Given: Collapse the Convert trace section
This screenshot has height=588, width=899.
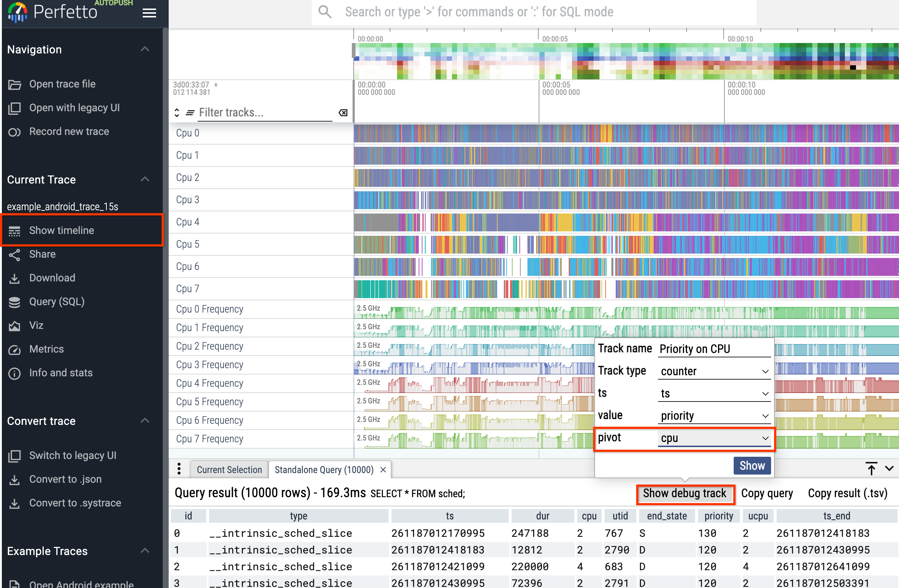Looking at the screenshot, I should (x=145, y=420).
